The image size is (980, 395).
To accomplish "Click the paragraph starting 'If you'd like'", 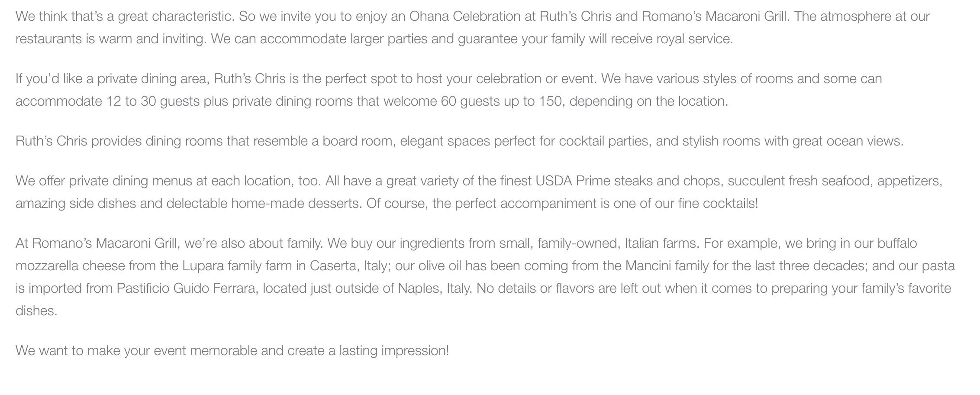I will [449, 90].
